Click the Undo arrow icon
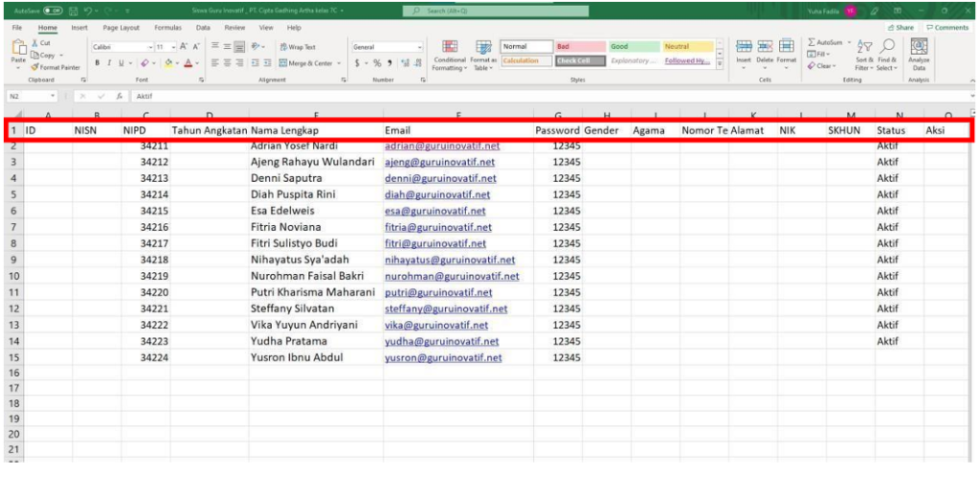Image resolution: width=980 pixels, height=477 pixels. [x=89, y=11]
